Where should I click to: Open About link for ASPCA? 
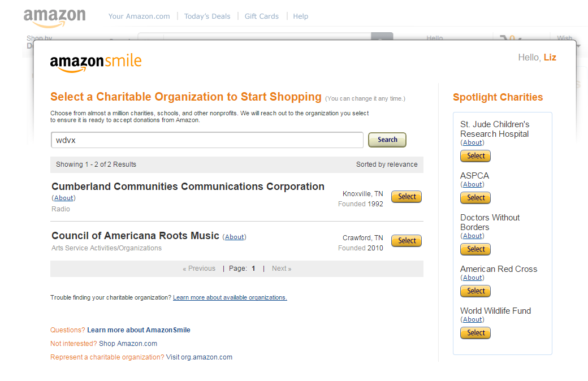click(x=472, y=184)
